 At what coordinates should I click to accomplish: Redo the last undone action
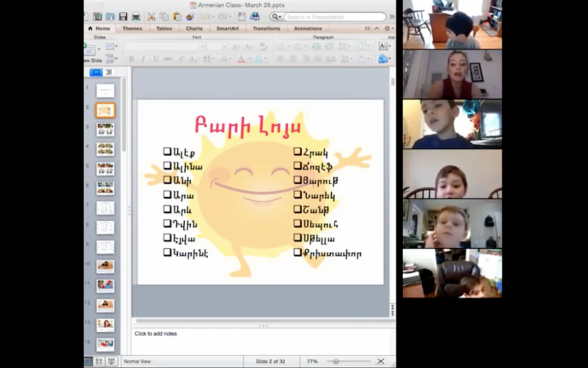(x=223, y=17)
